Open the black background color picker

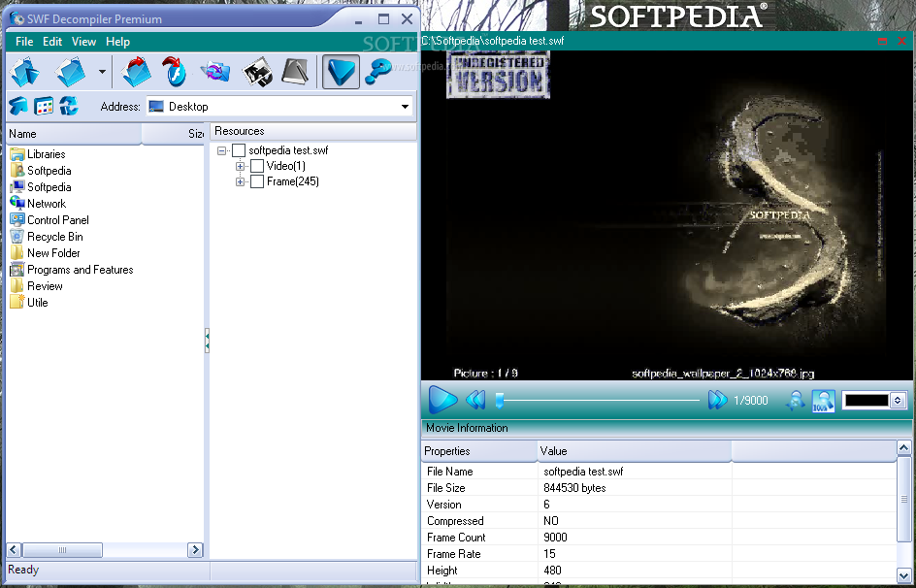867,401
